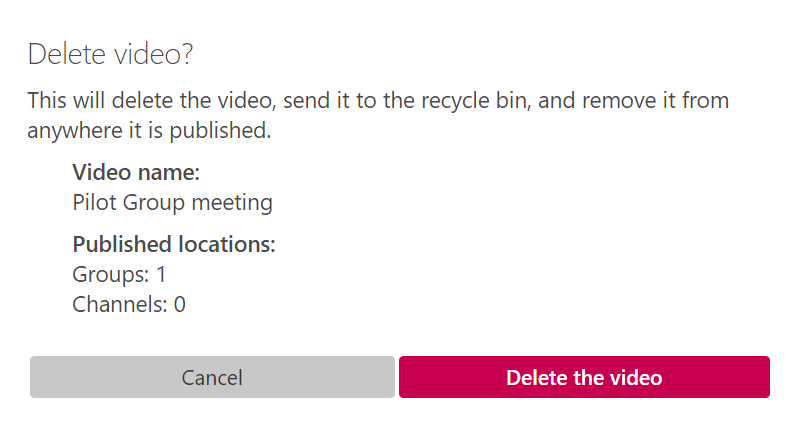The width and height of the screenshot is (804, 428).
Task: Click the "anywhere it is published." text line
Action: tap(149, 130)
